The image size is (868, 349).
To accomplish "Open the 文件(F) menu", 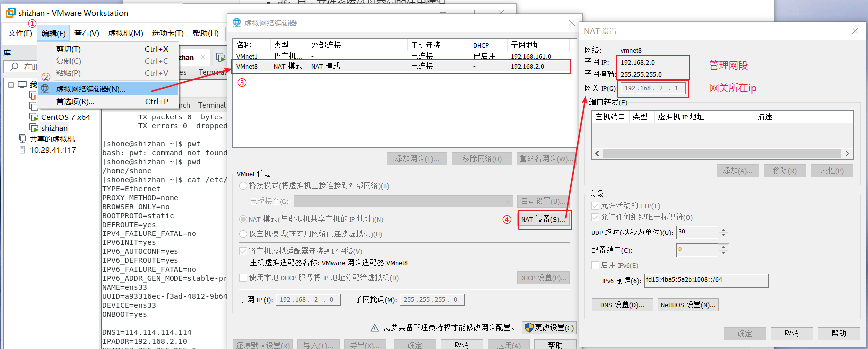I will tap(20, 33).
